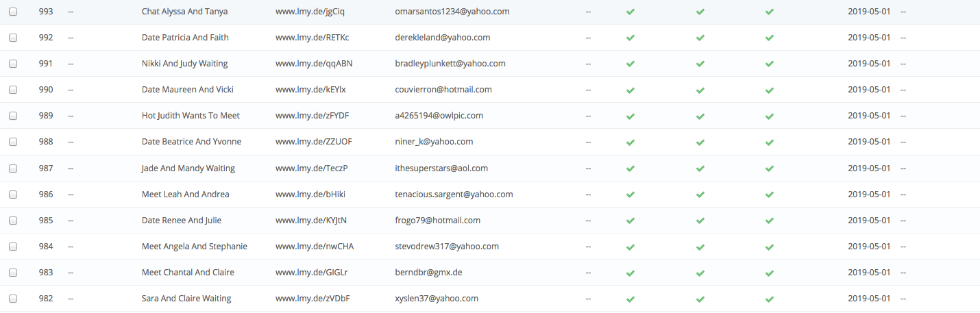Click first green checkmark in row 993
The height and width of the screenshot is (313, 980).
630,12
